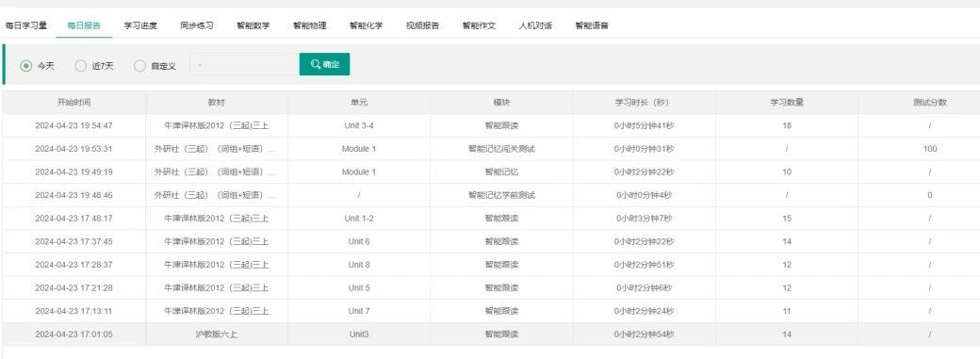Click the Unit 7 cell
980x359 pixels.
(x=359, y=311)
